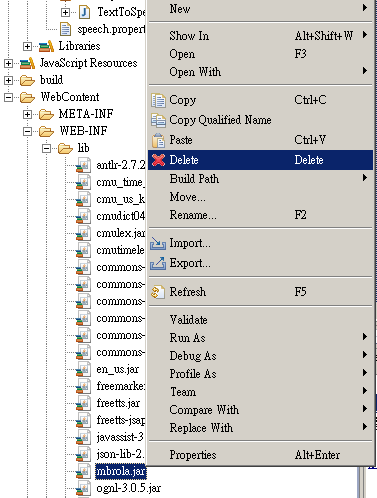Screen dimensions: 377x498
Task: Select en_us.jar in the lib folder
Action: click(118, 369)
